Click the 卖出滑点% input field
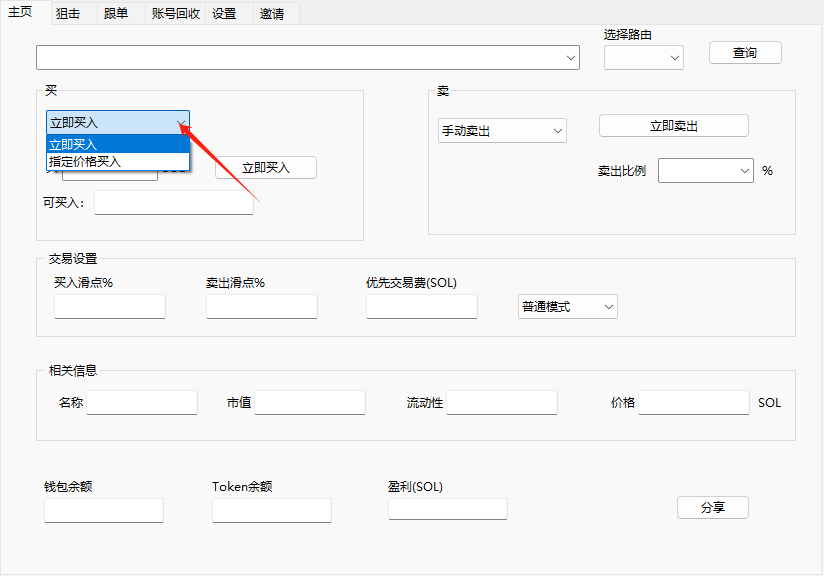Viewport: 824px width, 576px height. pos(262,306)
